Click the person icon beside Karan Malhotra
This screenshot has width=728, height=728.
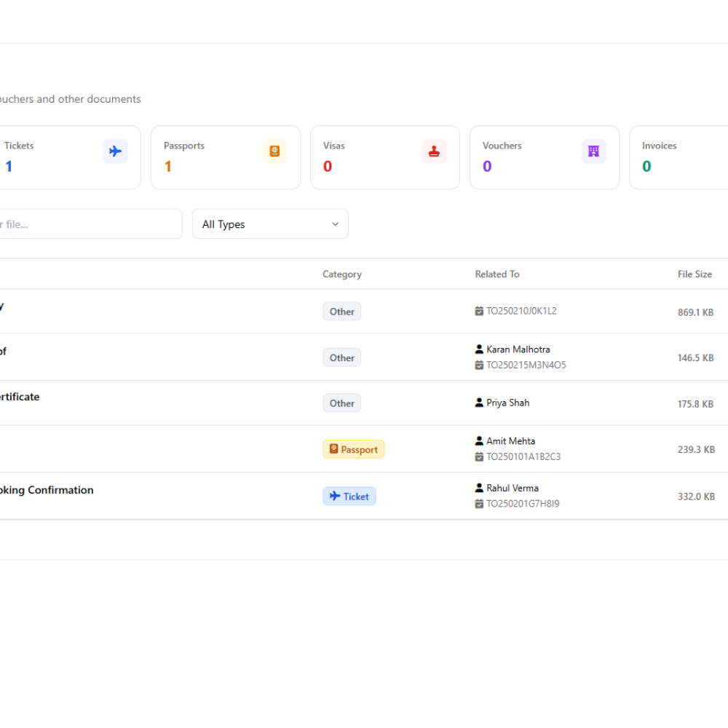pyautogui.click(x=479, y=349)
